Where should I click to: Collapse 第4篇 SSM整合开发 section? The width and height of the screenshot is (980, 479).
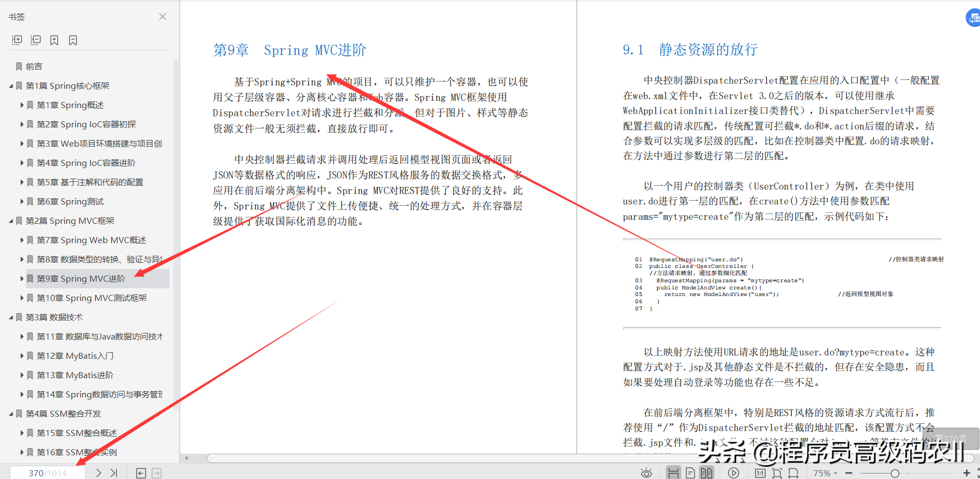click(11, 414)
